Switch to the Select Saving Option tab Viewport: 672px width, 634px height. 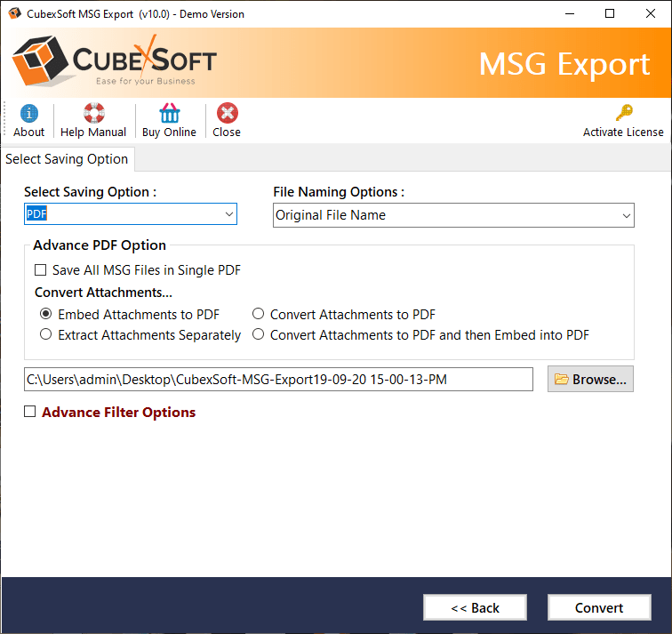tap(67, 159)
